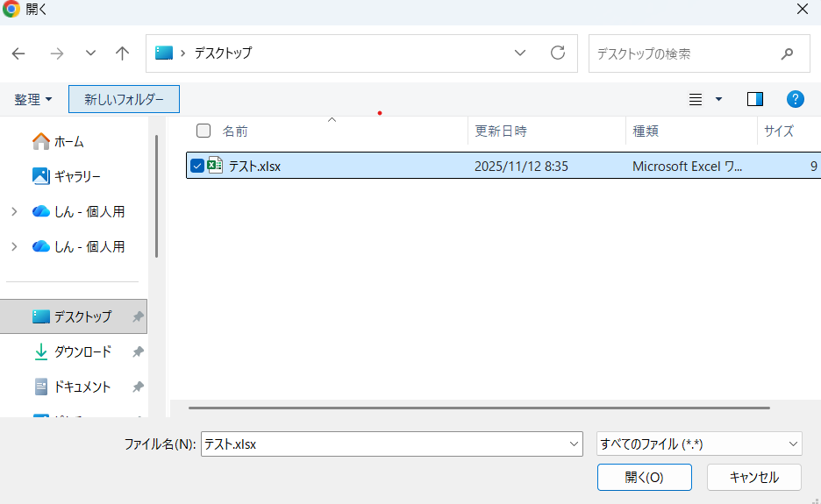Click the Excel icon of テスト.xlsx
821x504 pixels.
point(215,166)
